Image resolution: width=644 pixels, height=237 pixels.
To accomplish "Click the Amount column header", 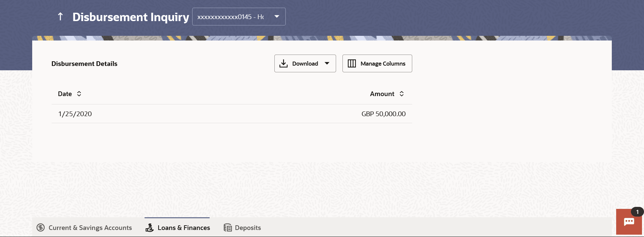I will 382,94.
